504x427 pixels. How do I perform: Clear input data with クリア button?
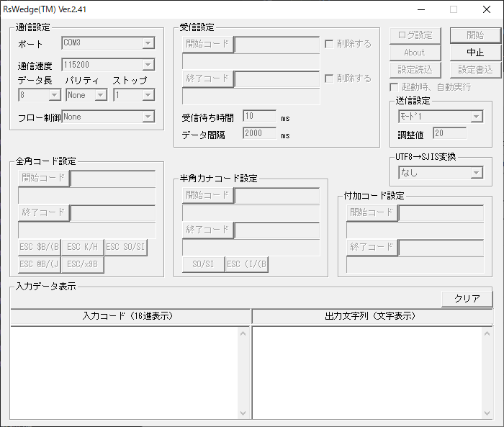(x=467, y=299)
